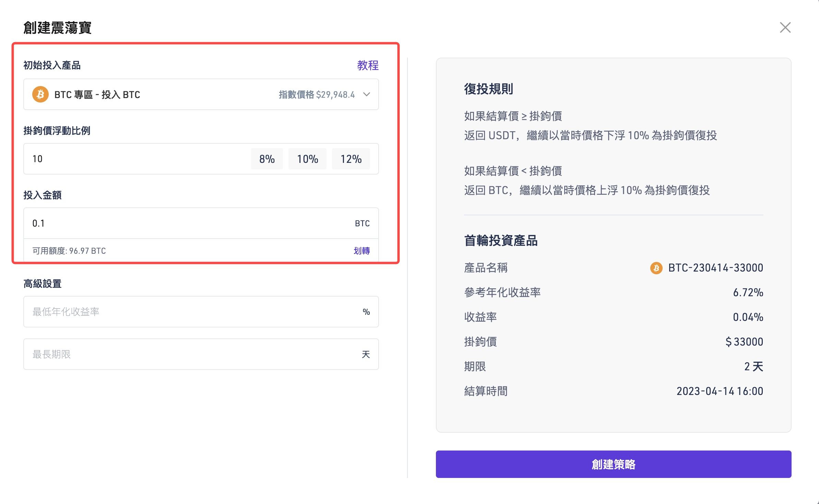Screen dimensions: 819x504
Task: Open the 教程 tutorial link
Action: [368, 65]
